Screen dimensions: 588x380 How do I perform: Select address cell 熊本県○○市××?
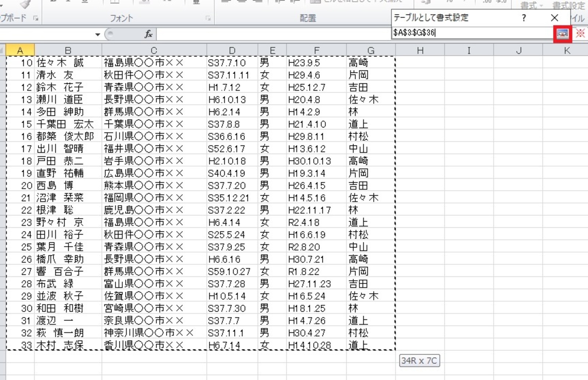pyautogui.click(x=154, y=185)
